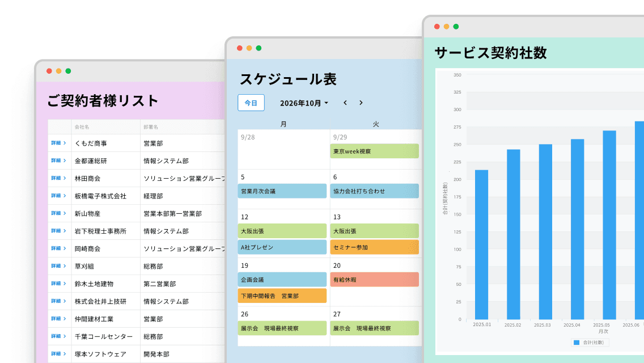Open the 企画会議 event

[x=282, y=280]
